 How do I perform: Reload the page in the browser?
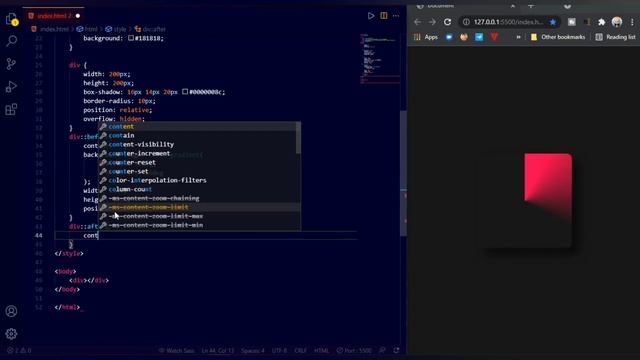(447, 22)
